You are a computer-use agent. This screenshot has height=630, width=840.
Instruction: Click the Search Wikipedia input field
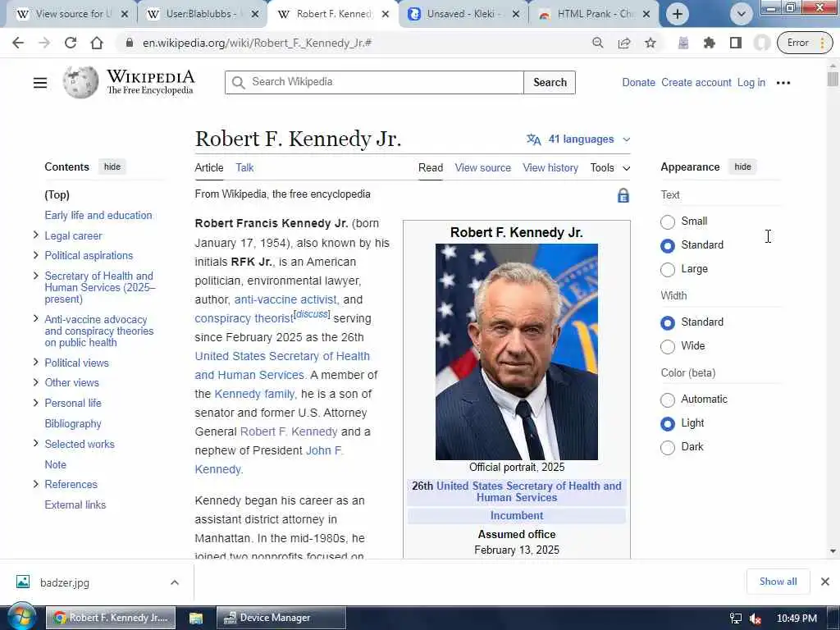coord(374,83)
